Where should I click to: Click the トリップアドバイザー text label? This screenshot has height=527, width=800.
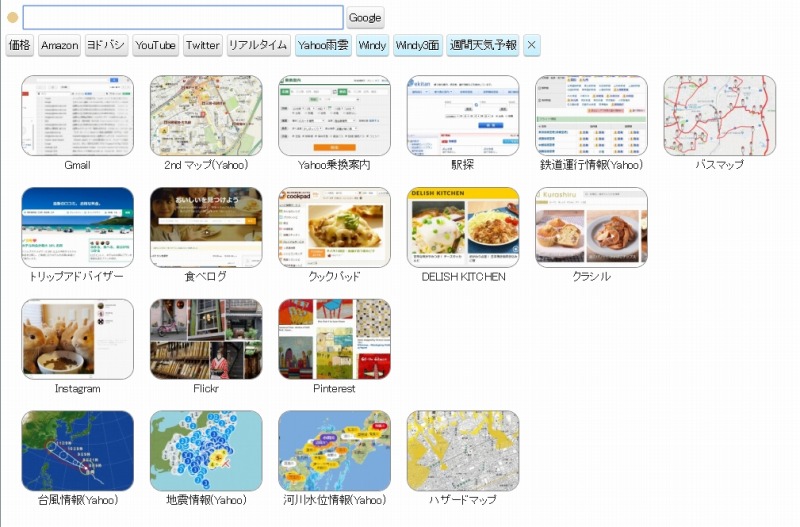(77, 277)
